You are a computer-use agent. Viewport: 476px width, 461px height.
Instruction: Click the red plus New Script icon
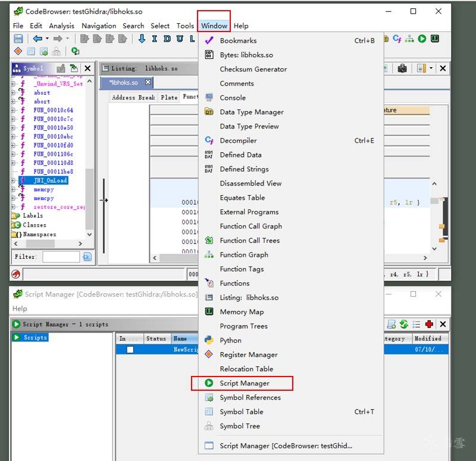click(x=429, y=324)
